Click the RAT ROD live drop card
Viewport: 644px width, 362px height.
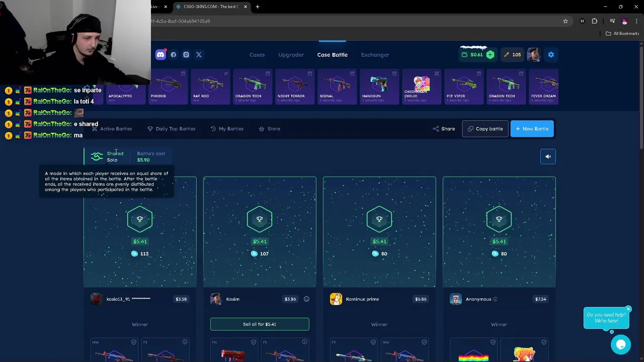[210, 87]
